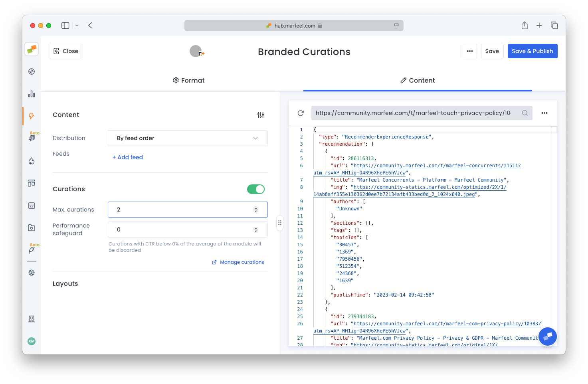Open Manage curations link

[242, 262]
